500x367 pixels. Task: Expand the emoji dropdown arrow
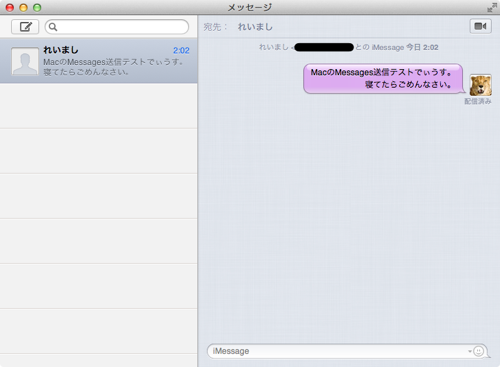[470, 351]
